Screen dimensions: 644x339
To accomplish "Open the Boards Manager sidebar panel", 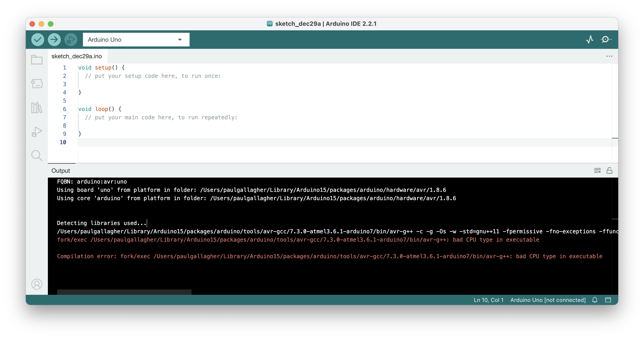I will (x=37, y=84).
